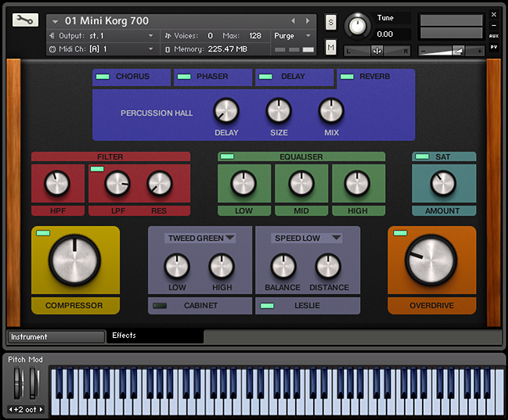
Task: Select the PHASER effect tab
Action: [x=213, y=77]
